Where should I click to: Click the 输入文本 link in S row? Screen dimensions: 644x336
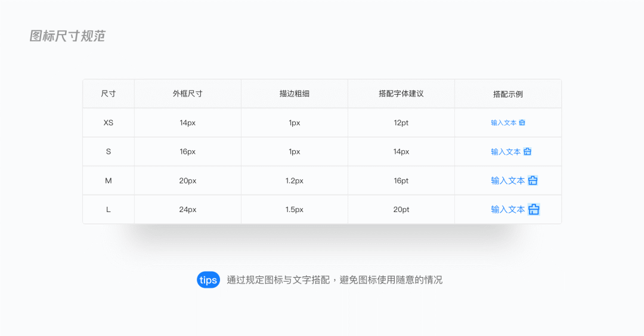click(506, 152)
